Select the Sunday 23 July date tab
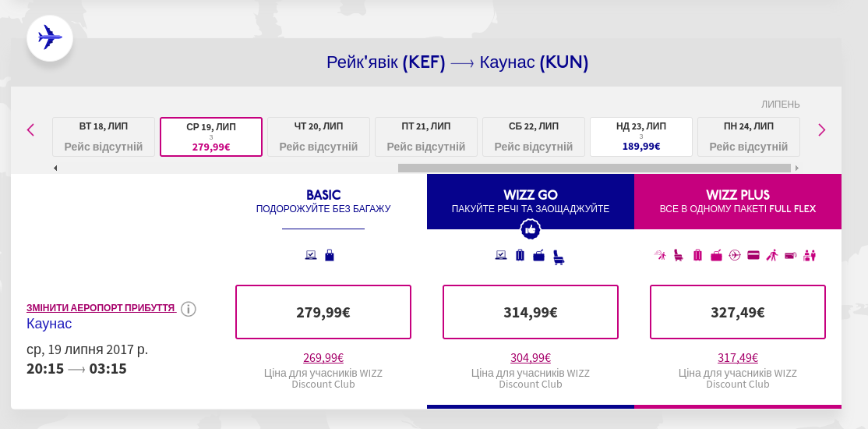The height and width of the screenshot is (429, 868). tap(640, 136)
